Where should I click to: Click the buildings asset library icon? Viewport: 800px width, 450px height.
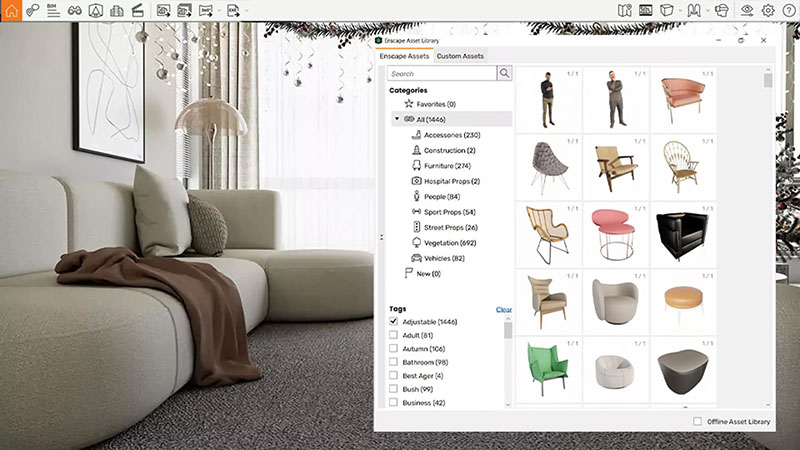[117, 10]
